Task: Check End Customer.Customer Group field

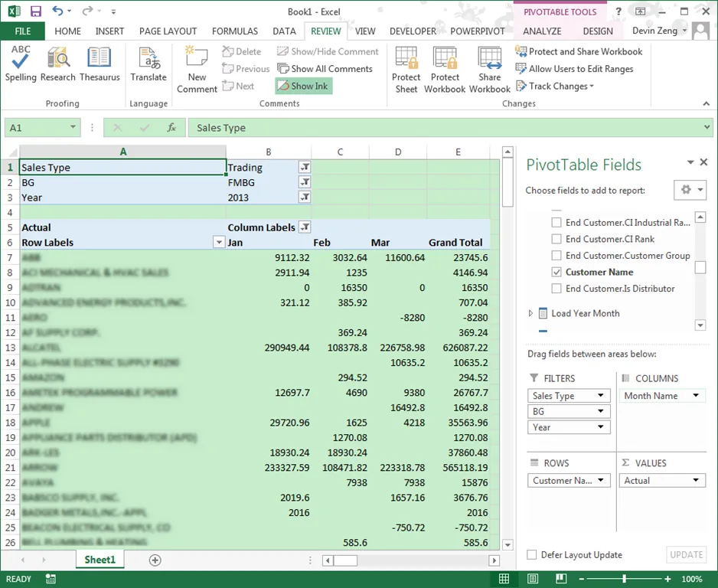Action: tap(556, 256)
